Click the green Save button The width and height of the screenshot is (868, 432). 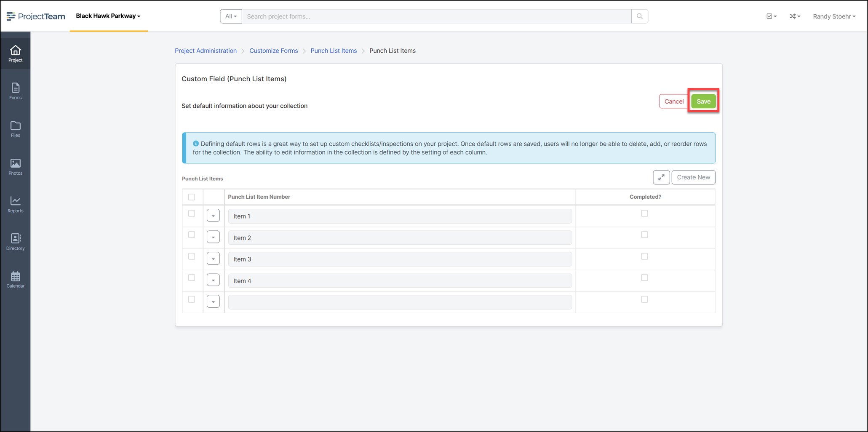pos(703,101)
